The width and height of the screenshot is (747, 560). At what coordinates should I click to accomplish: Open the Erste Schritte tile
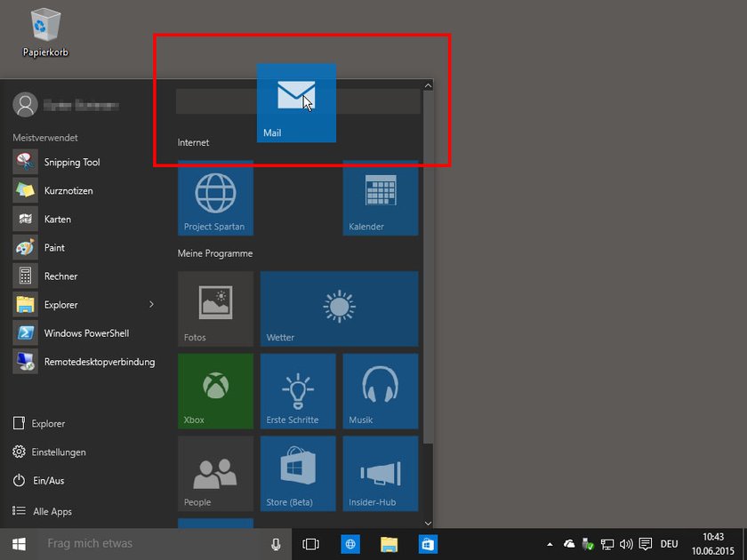(298, 391)
